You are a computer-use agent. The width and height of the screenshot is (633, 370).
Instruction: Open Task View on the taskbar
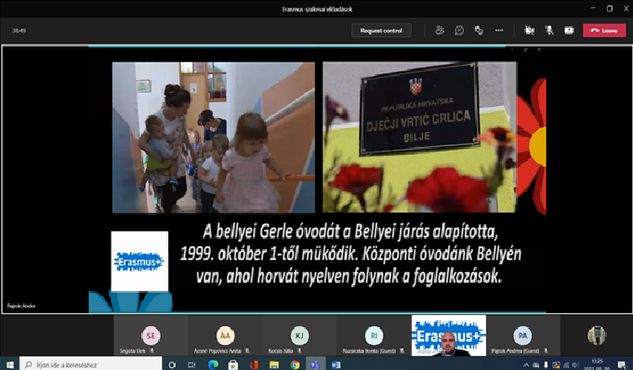pos(192,365)
